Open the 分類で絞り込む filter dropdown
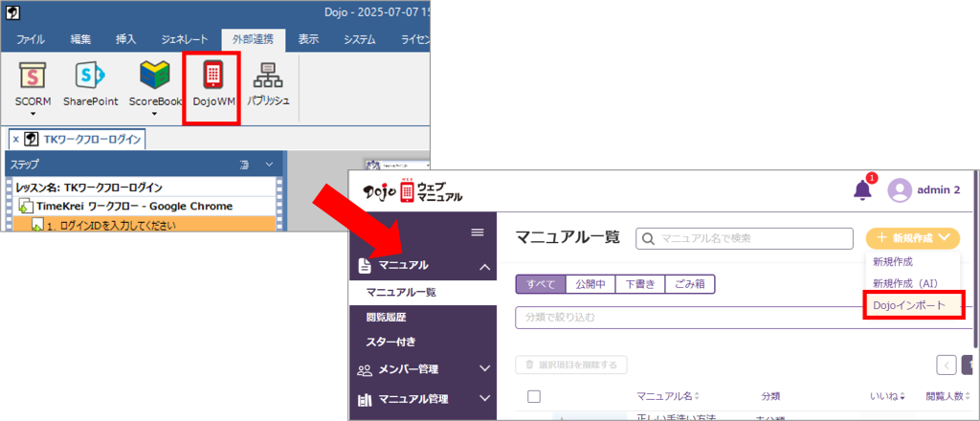This screenshot has height=421, width=980. click(744, 318)
